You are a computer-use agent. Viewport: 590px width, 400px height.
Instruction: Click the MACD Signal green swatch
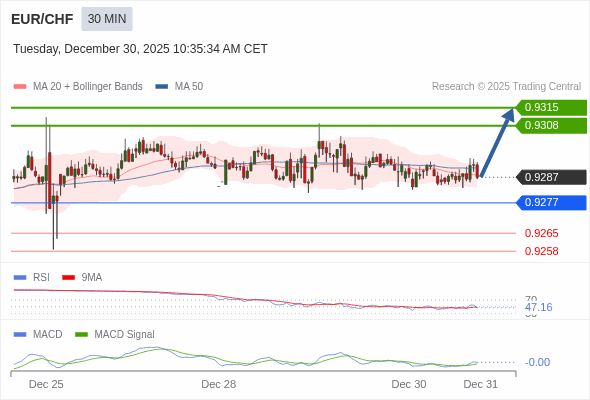point(81,335)
